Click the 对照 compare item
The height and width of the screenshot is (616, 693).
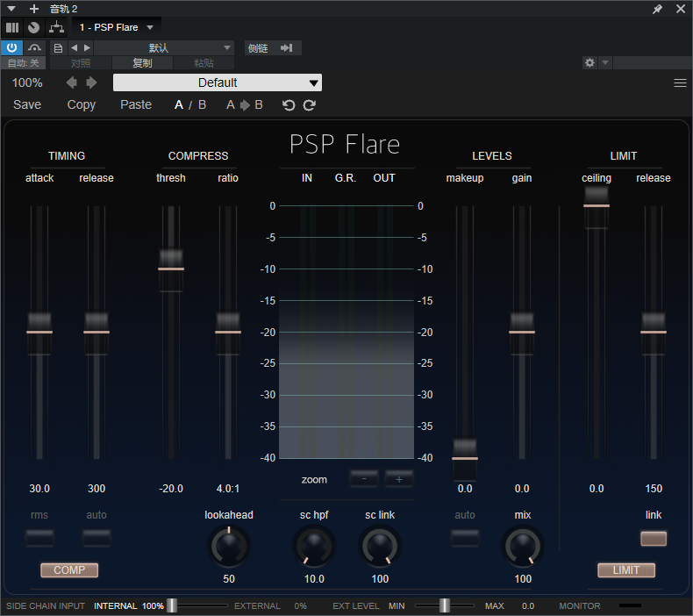[81, 63]
